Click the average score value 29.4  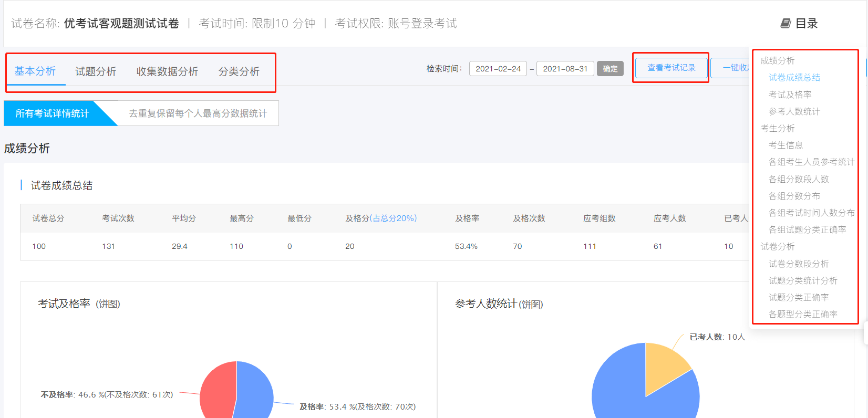point(180,246)
